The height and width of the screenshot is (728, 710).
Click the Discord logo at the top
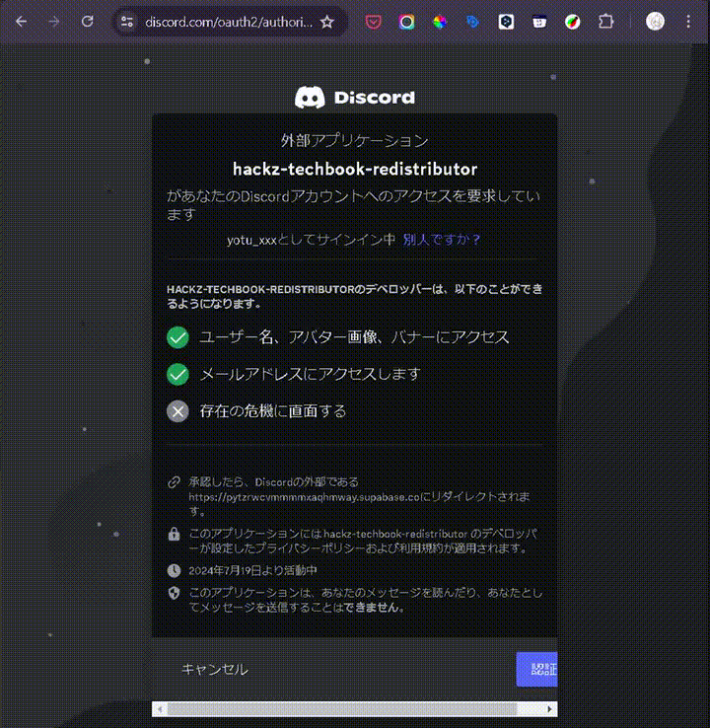click(x=355, y=97)
